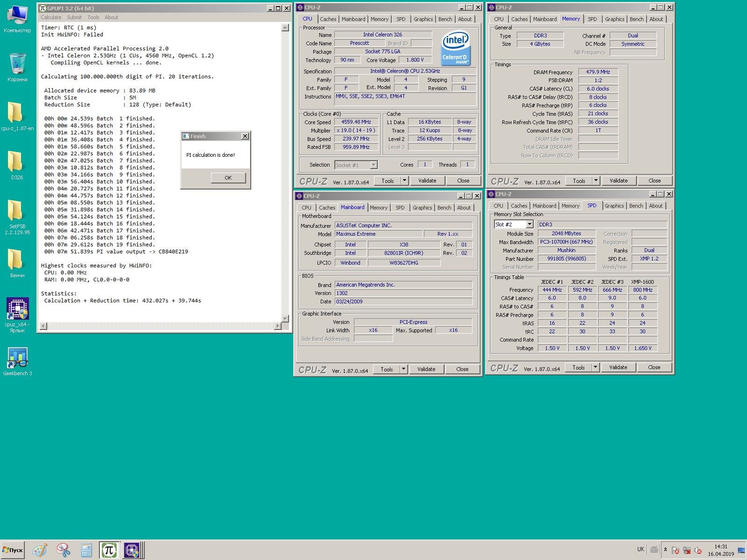Click Tools button in CPU tab window

[388, 181]
